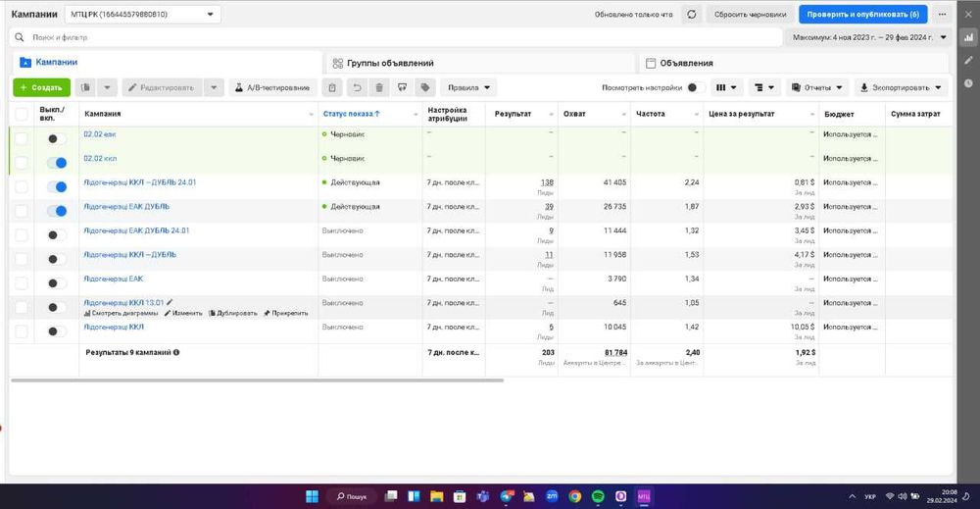Open the date range selector dropdown
This screenshot has height=509, width=980.
pyautogui.click(x=867, y=37)
